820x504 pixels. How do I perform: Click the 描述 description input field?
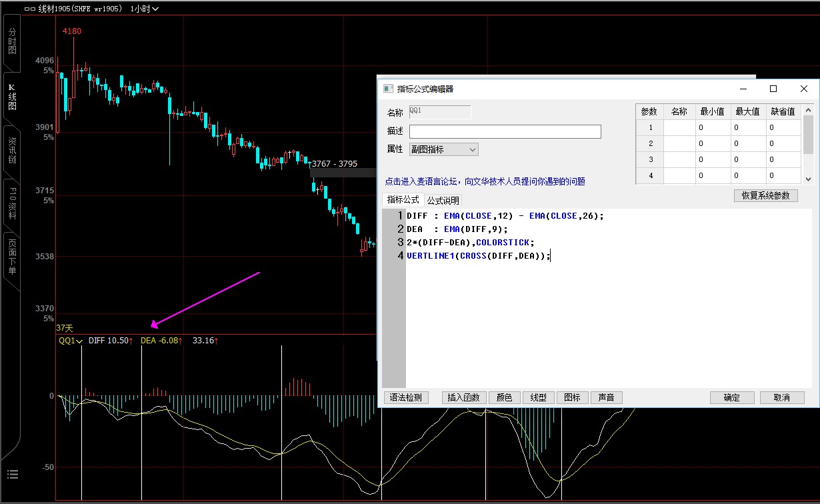[x=505, y=131]
